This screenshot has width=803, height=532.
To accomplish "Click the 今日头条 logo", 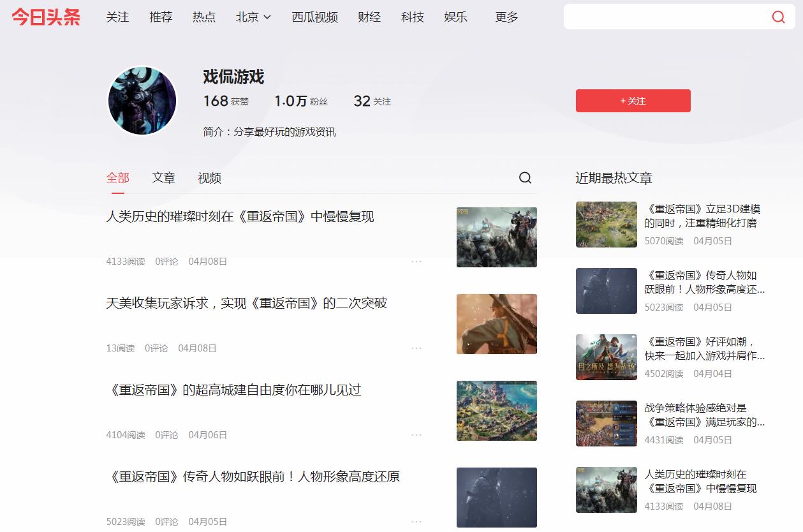I will [x=46, y=17].
